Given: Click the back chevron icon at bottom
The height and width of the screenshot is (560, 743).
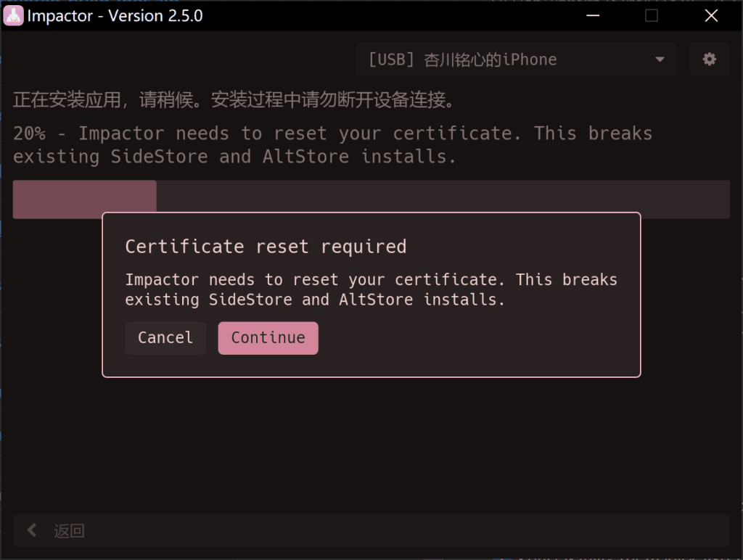Looking at the screenshot, I should 32,530.
